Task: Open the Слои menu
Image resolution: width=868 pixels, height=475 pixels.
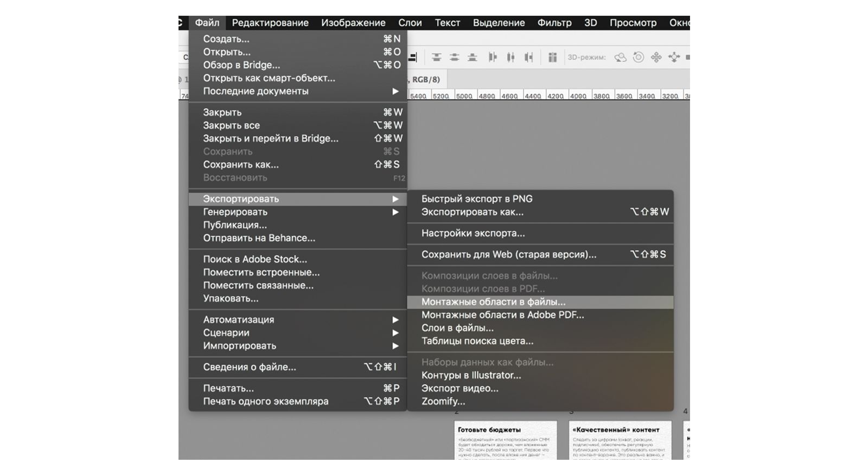Action: 410,23
